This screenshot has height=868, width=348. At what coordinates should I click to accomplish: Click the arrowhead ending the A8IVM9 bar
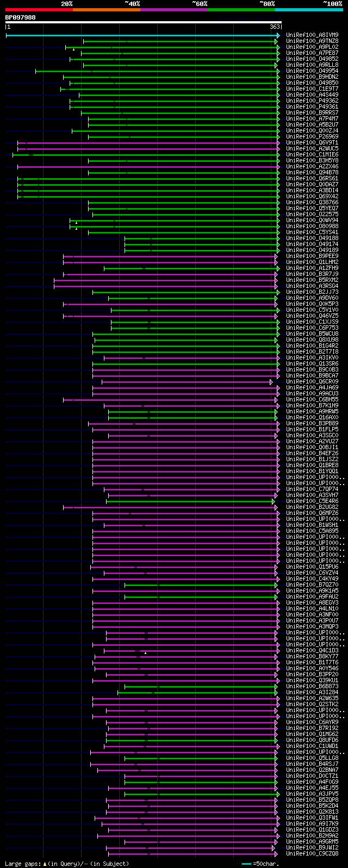[x=278, y=35]
